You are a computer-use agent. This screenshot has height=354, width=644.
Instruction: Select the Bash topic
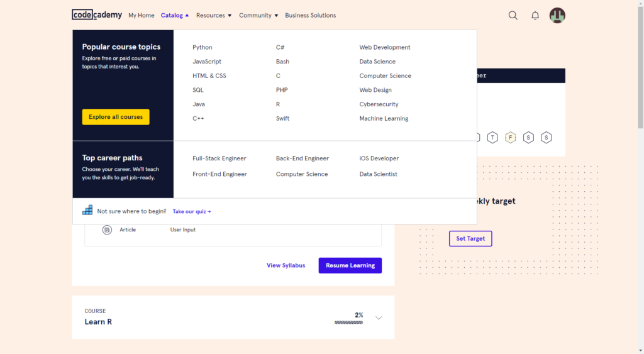(282, 62)
